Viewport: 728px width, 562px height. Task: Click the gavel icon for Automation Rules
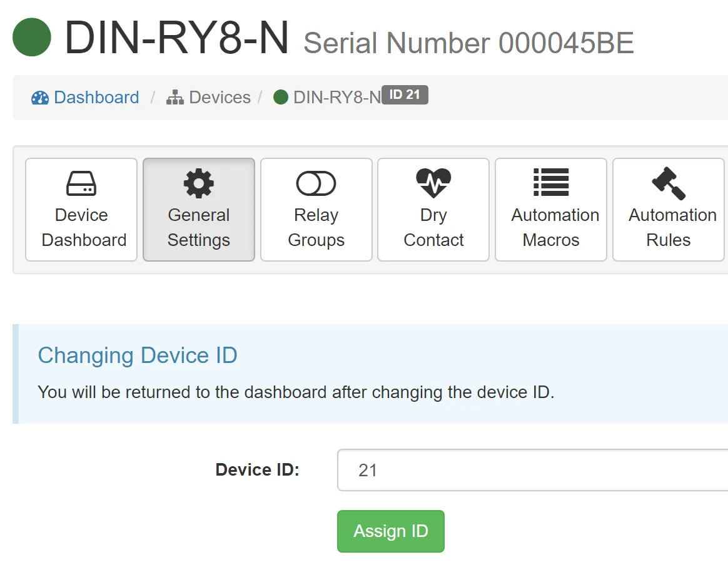668,183
